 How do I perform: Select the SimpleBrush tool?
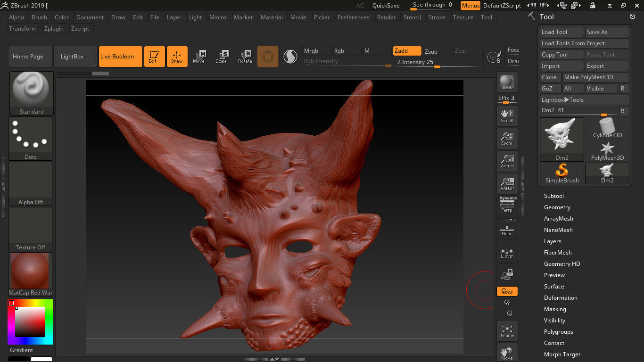point(562,173)
